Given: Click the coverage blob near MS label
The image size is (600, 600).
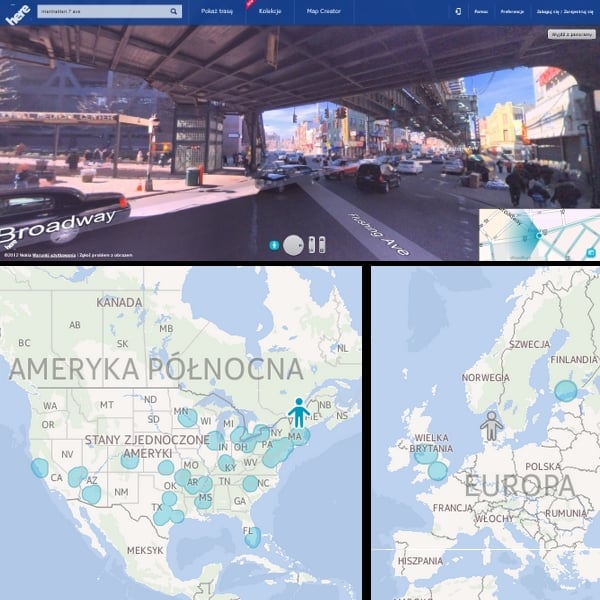Looking at the screenshot, I should [x=202, y=501].
